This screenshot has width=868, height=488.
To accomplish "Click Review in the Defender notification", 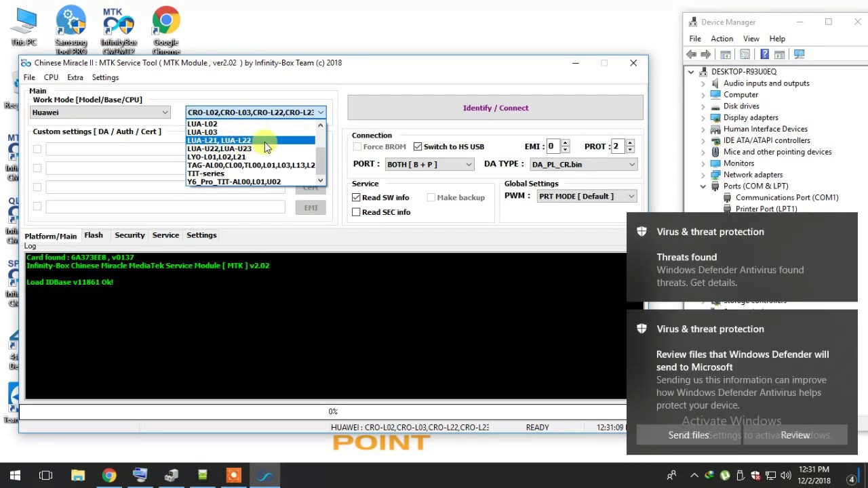I will (x=795, y=435).
